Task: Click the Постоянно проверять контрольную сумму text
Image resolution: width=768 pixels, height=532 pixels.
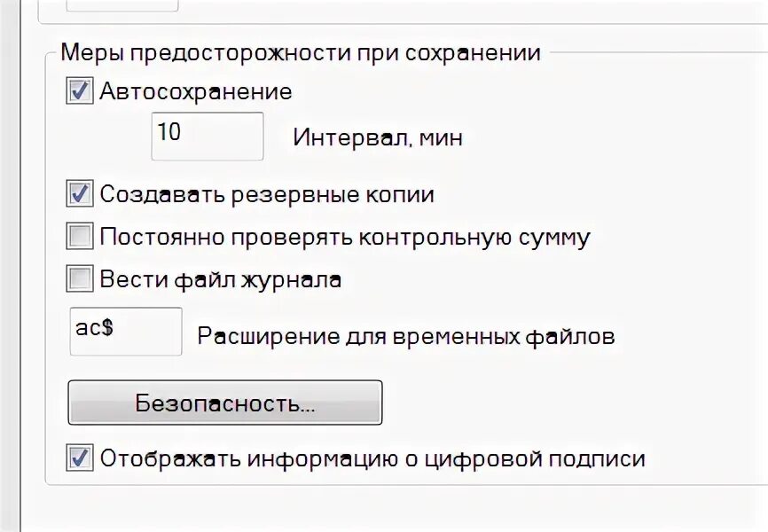Action: tap(345, 237)
